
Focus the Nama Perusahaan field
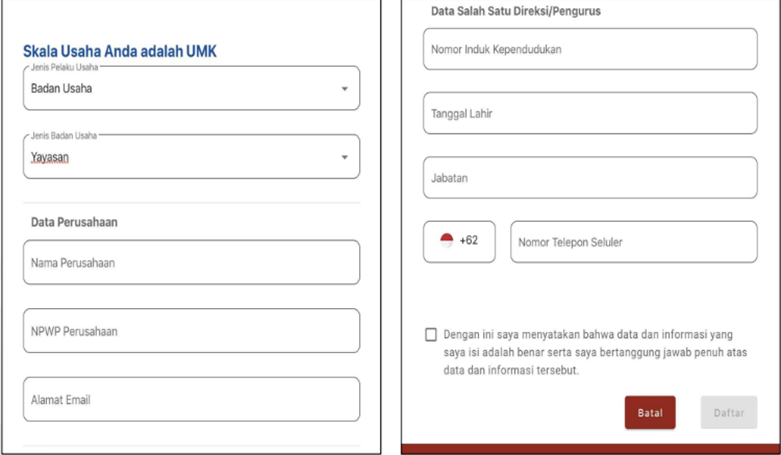pos(191,263)
